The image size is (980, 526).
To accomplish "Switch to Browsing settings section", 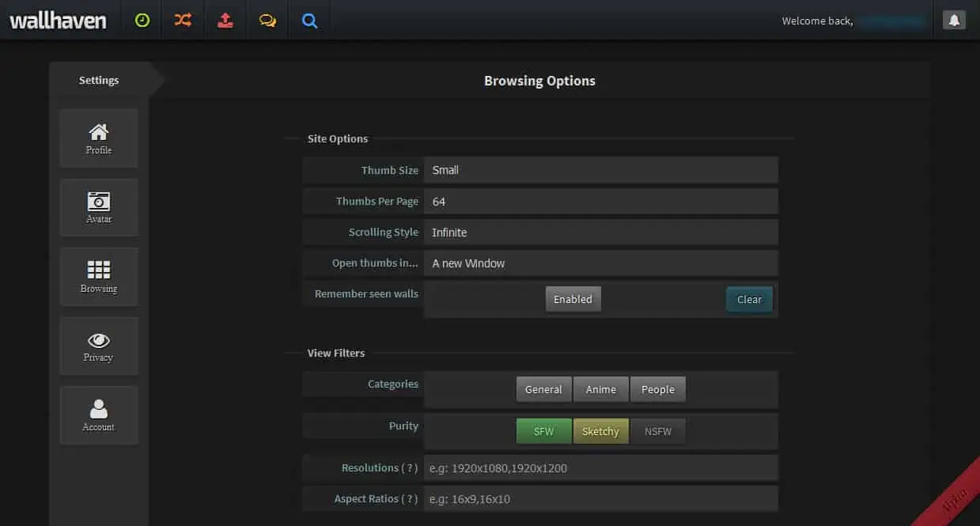I will (99, 277).
